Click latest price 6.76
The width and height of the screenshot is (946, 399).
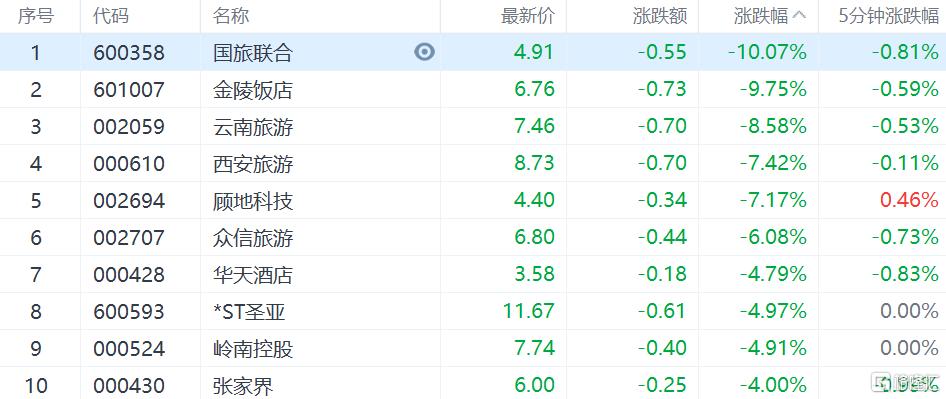534,90
